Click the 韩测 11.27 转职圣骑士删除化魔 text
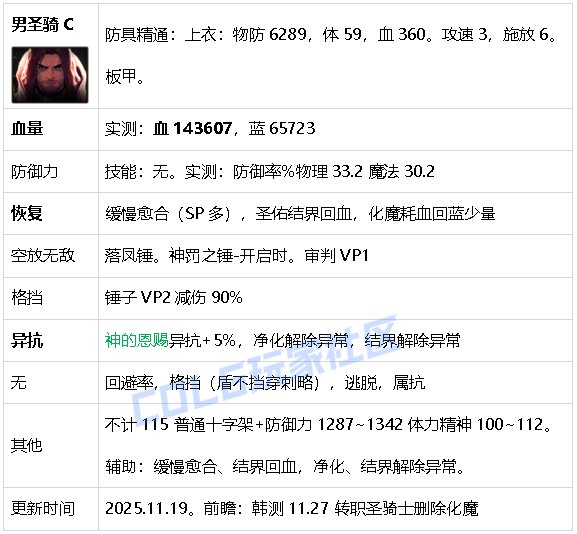Screen dimensions: 577x534 click(x=365, y=509)
